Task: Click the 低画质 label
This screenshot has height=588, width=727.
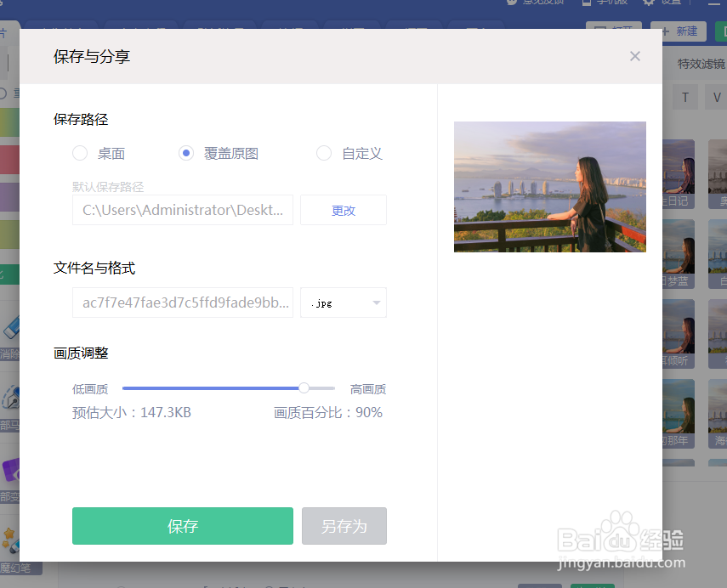Action: (90, 389)
